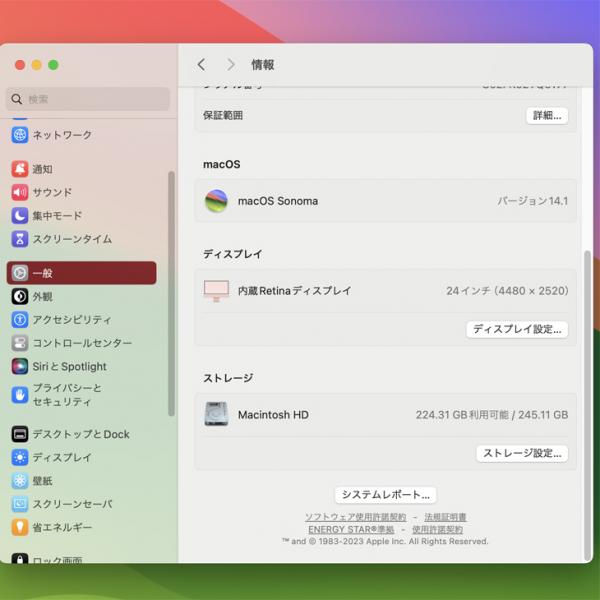600x600 pixels.
Task: Open ディスプレイ設定... button
Action: tap(517, 328)
